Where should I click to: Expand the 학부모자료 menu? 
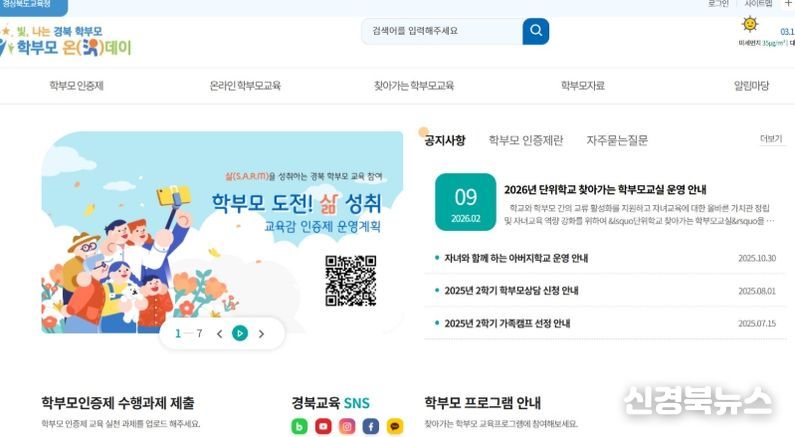point(583,86)
